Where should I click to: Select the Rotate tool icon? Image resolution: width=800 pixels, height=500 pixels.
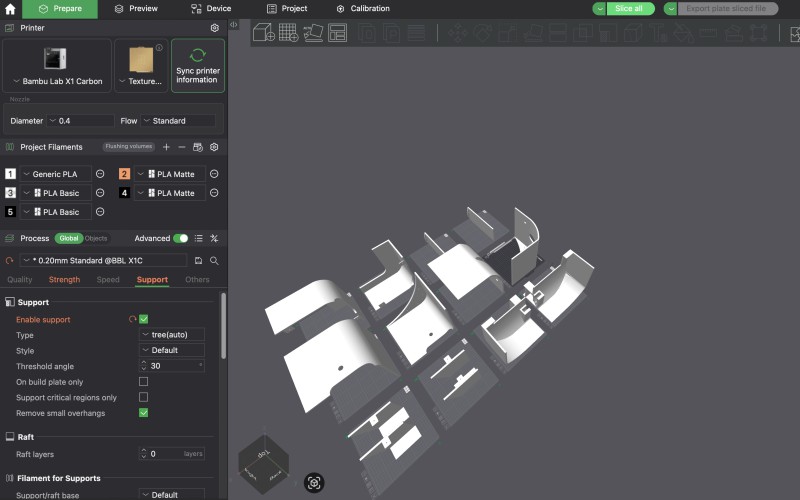click(x=482, y=34)
